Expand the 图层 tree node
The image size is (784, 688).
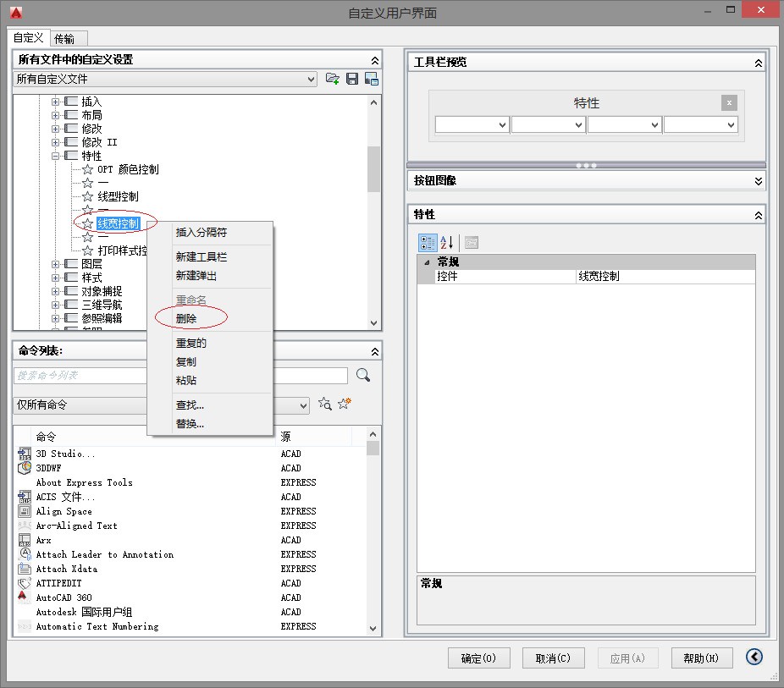click(57, 264)
